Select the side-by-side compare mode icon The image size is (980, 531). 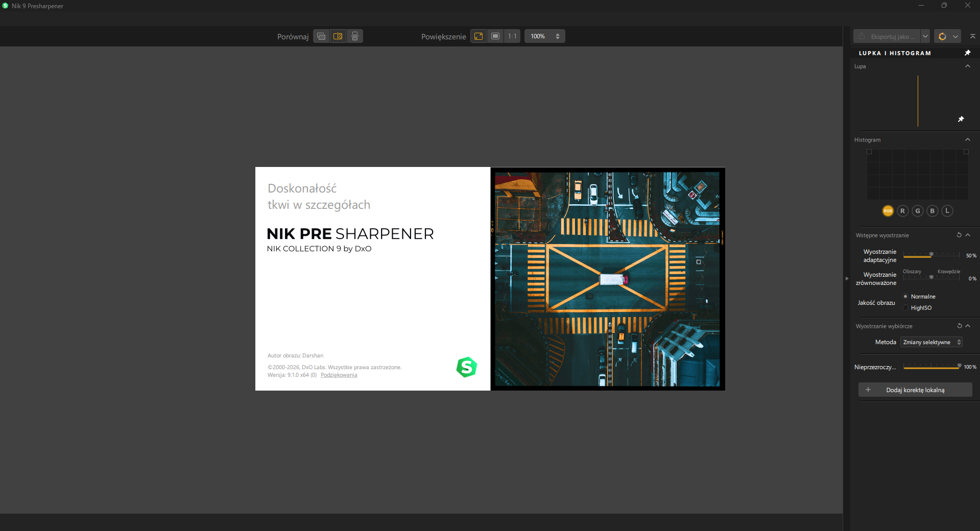(x=355, y=36)
